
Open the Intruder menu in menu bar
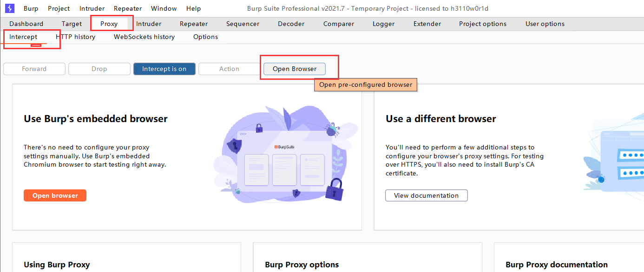(92, 8)
